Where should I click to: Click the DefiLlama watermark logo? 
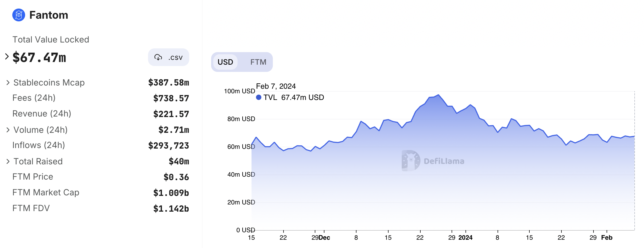(x=411, y=161)
